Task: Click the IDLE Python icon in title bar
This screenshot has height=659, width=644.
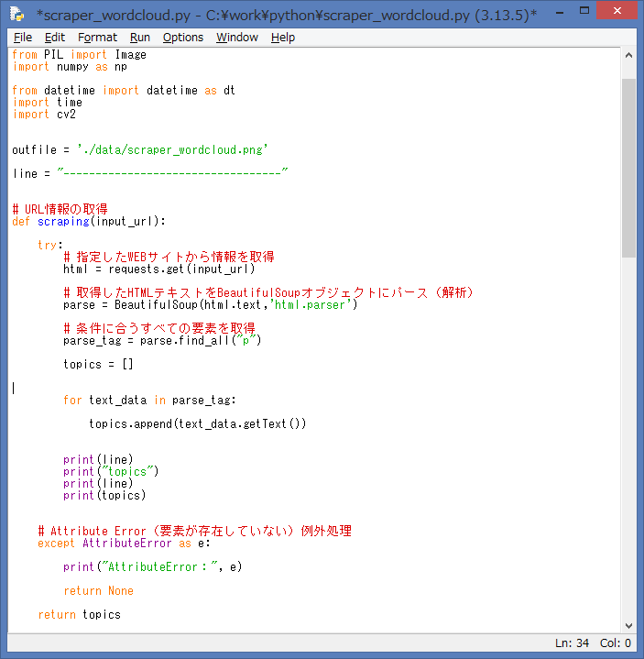Action: tap(16, 14)
